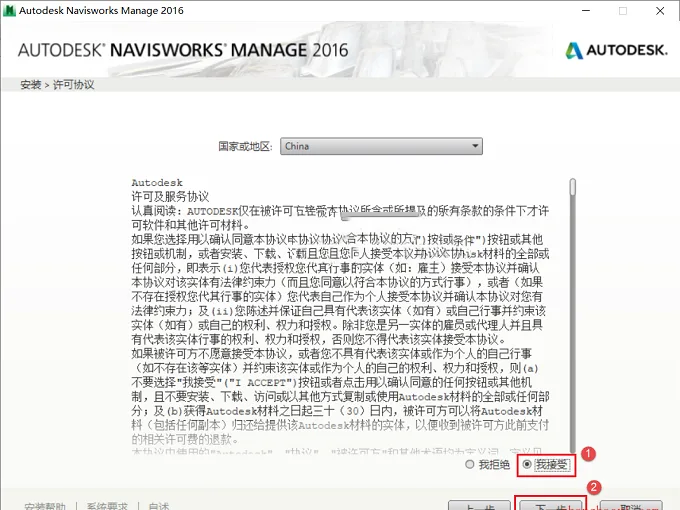The height and width of the screenshot is (510, 680).
Task: Open the 国家或地区 country dropdown
Action: (x=381, y=146)
